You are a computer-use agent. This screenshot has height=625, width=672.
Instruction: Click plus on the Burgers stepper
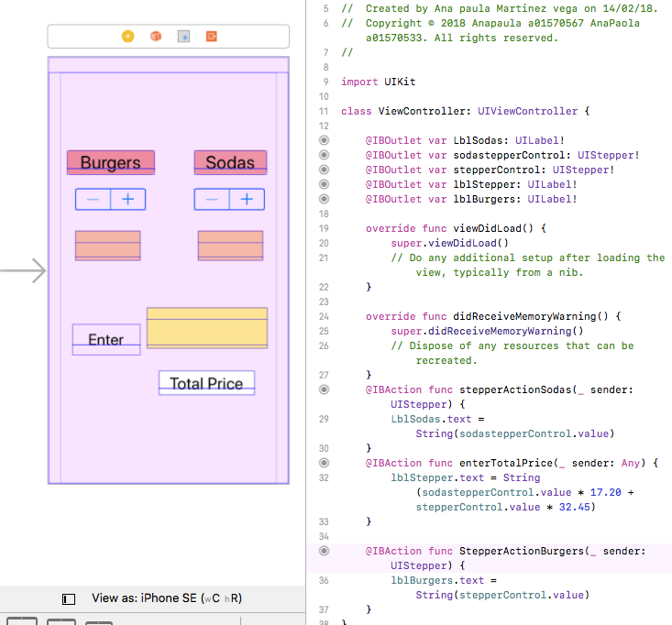128,199
